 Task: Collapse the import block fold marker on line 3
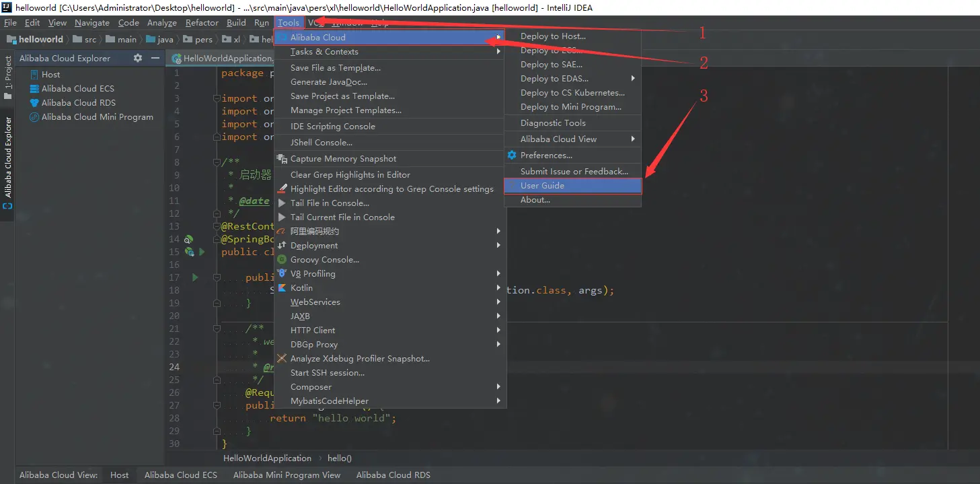[217, 98]
